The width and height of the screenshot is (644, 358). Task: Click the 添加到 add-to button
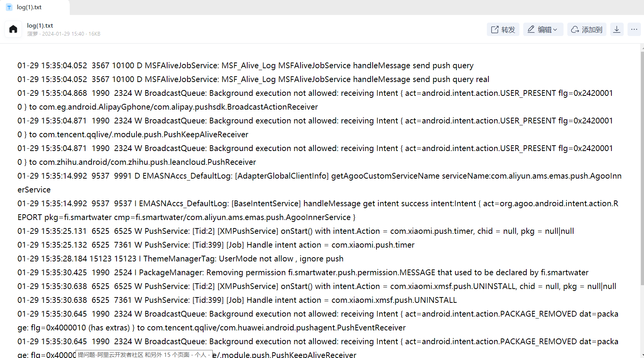(x=586, y=30)
